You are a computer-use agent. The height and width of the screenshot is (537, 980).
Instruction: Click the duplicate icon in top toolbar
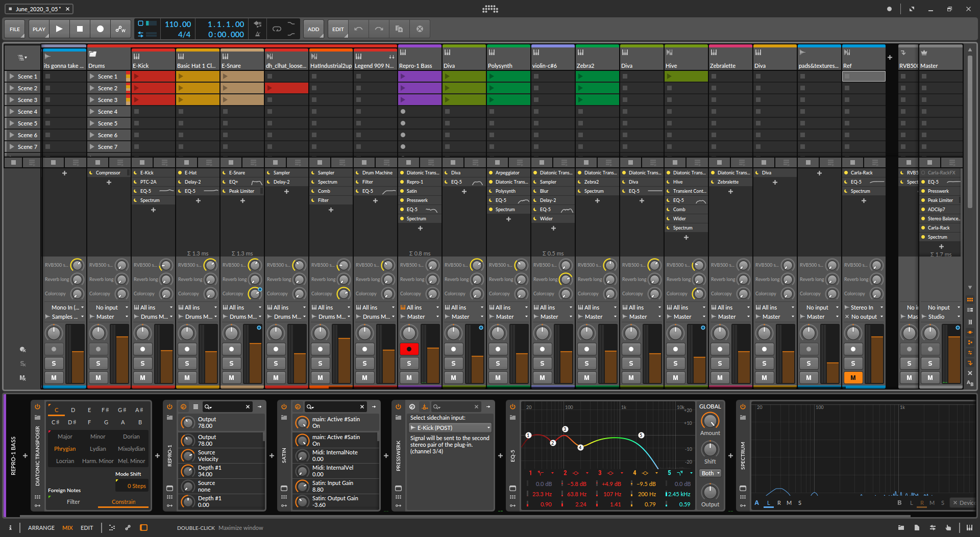click(399, 29)
